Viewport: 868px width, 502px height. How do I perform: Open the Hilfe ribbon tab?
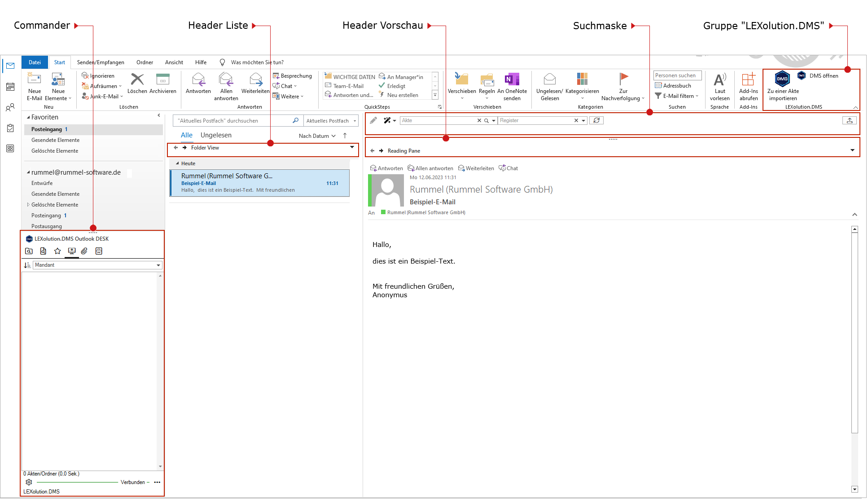pos(201,62)
